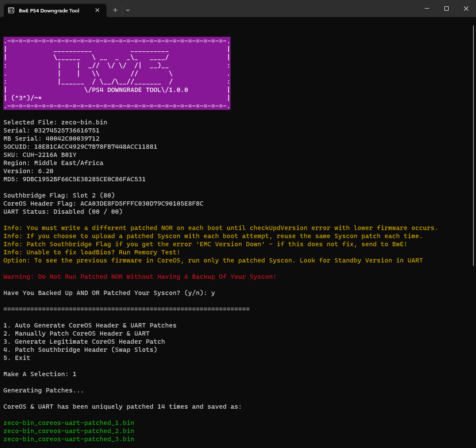The image size is (476, 448).
Task: Click option 4 Patch Southbridge Header
Action: pos(80,350)
